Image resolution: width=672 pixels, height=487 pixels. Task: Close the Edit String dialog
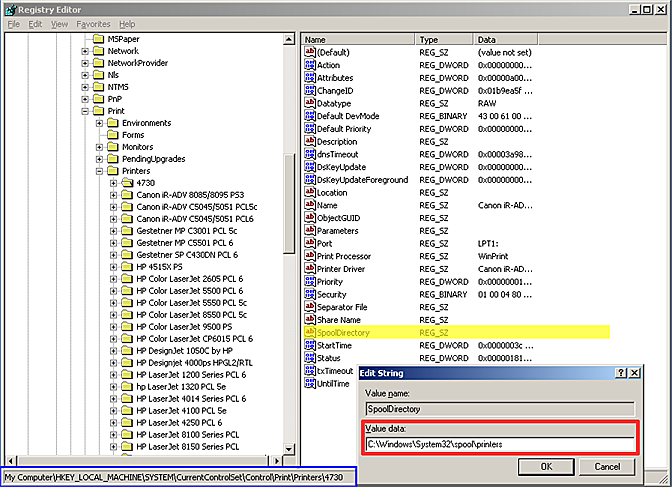point(635,373)
